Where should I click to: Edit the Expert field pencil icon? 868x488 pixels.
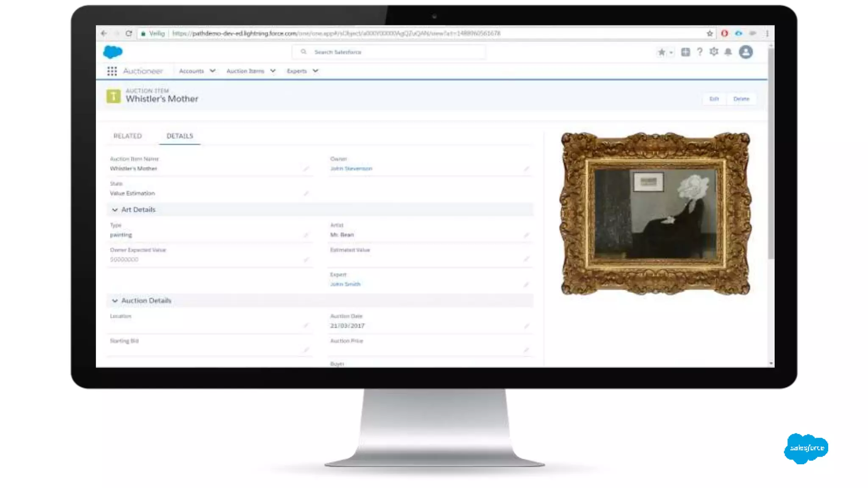526,284
